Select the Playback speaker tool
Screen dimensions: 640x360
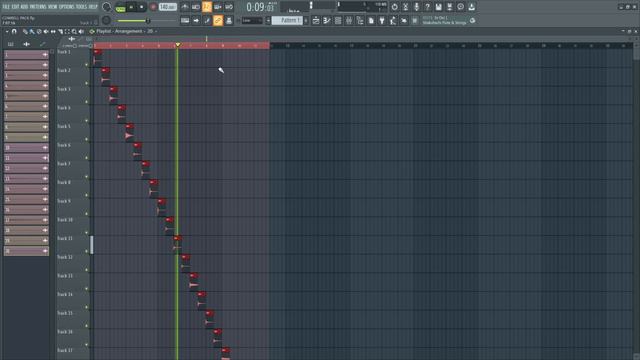click(81, 31)
